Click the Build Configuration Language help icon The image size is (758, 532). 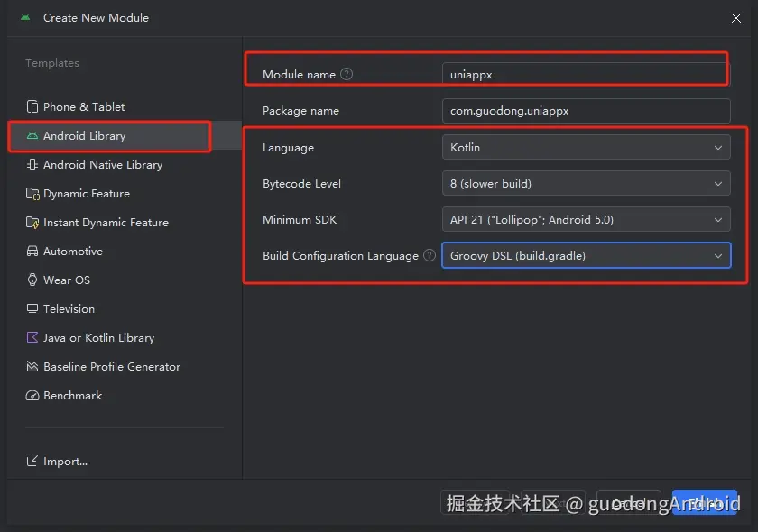[x=429, y=255]
